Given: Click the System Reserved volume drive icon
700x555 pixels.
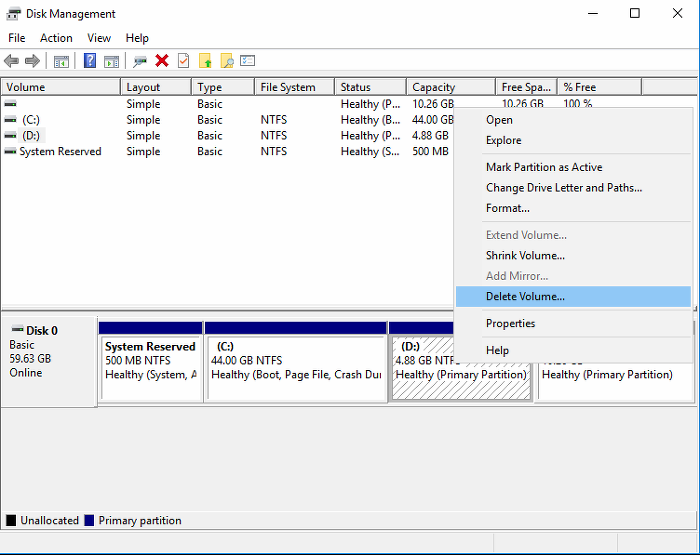Looking at the screenshot, I should tap(10, 151).
